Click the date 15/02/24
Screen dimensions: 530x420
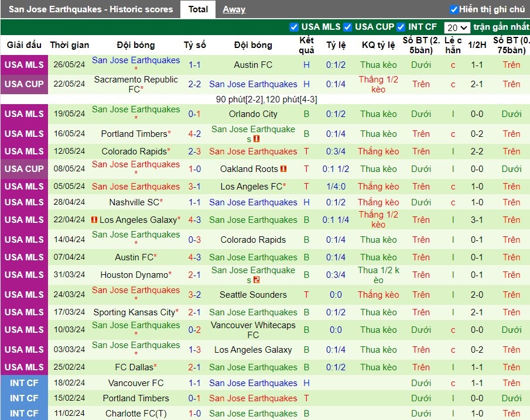69,398
